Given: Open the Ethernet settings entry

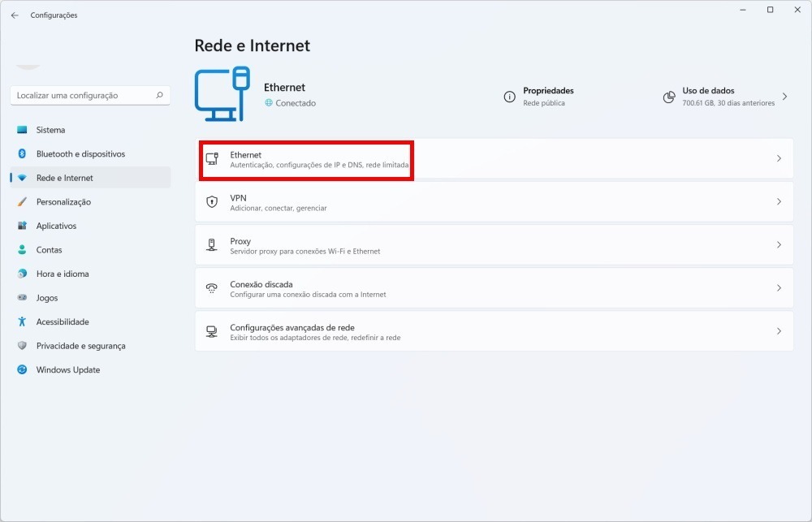Looking at the screenshot, I should 494,158.
